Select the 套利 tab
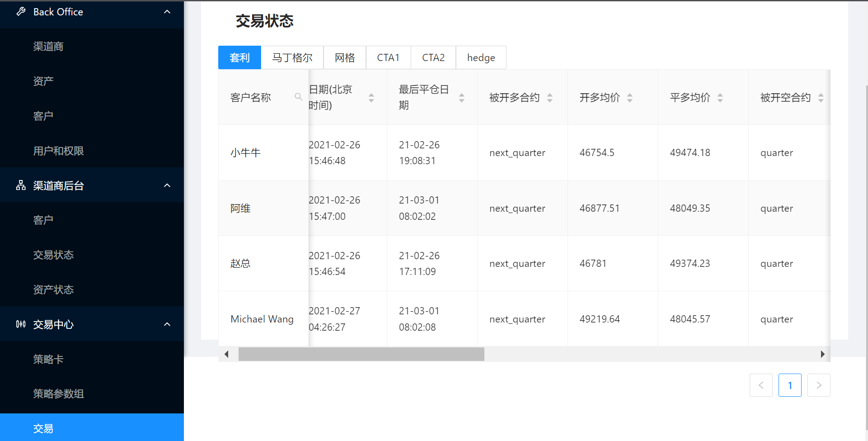The image size is (868, 441). click(x=239, y=57)
